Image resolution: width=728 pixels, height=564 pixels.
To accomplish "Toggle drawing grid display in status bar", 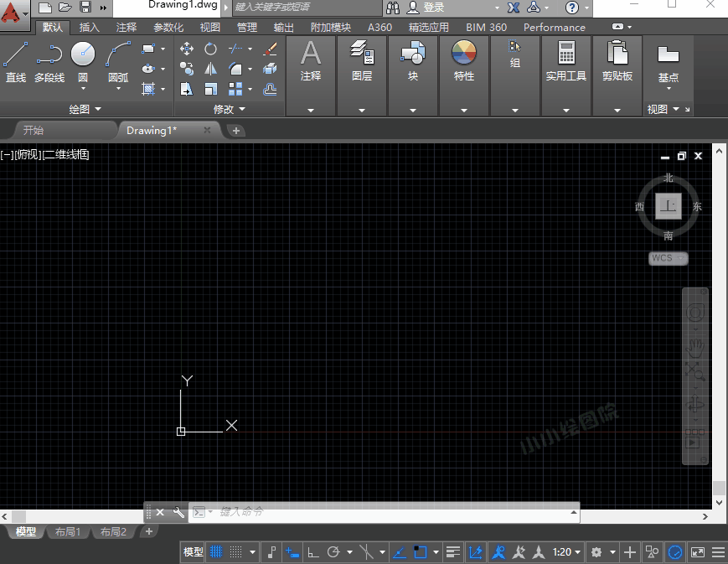I will tap(216, 552).
